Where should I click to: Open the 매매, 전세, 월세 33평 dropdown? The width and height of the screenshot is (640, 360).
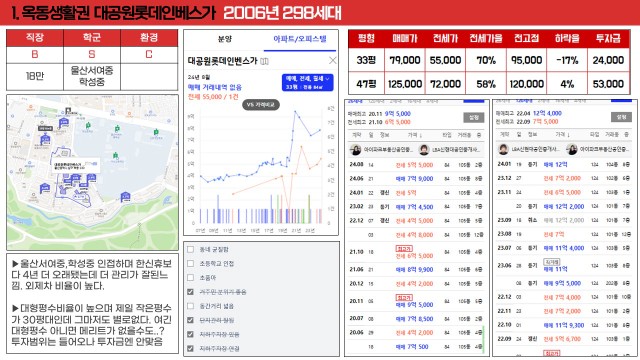[307, 82]
